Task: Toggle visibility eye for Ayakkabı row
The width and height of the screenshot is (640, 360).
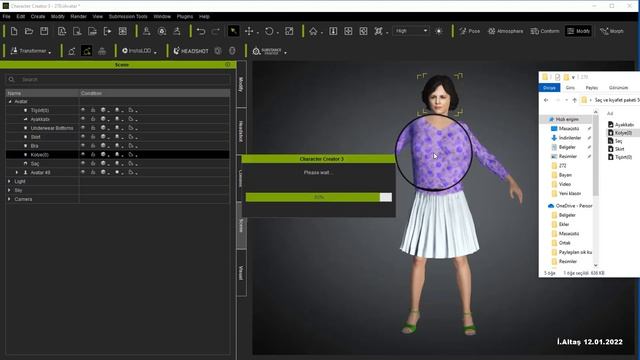Action: tap(83, 119)
